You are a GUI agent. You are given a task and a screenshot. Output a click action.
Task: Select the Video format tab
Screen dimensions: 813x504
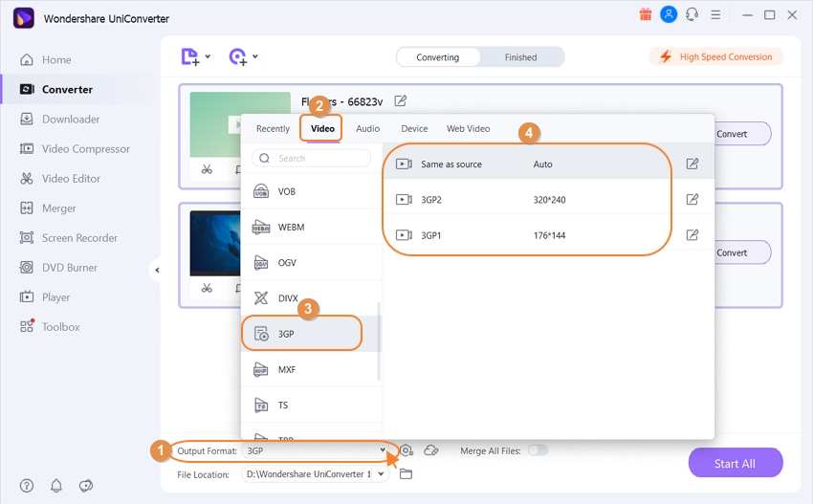click(x=322, y=128)
